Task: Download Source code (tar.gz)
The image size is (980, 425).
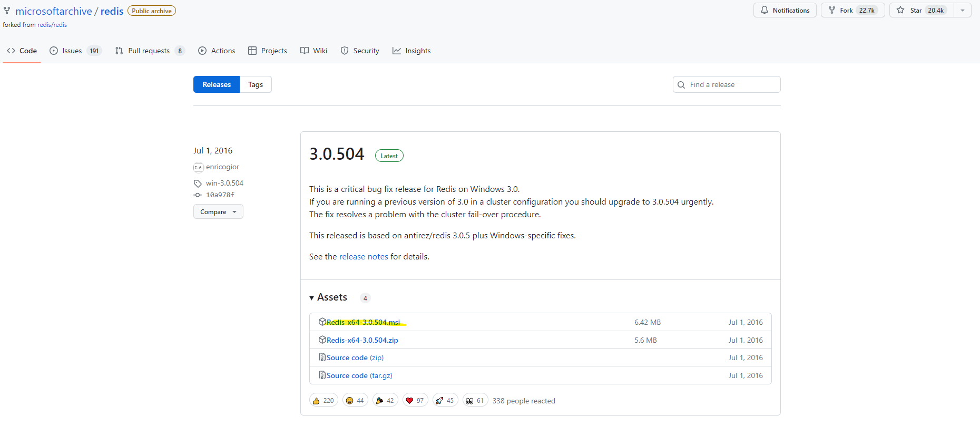Action: click(x=359, y=375)
